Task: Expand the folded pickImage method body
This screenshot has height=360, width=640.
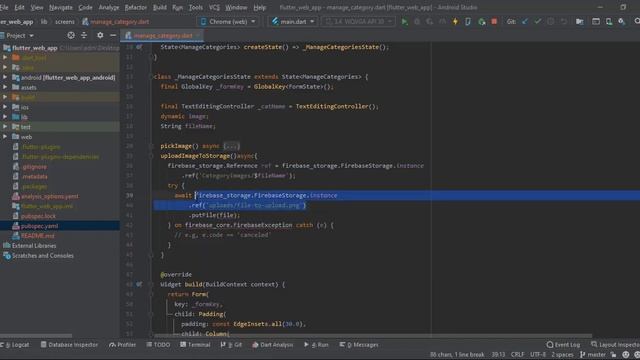Action: [x=231, y=146]
